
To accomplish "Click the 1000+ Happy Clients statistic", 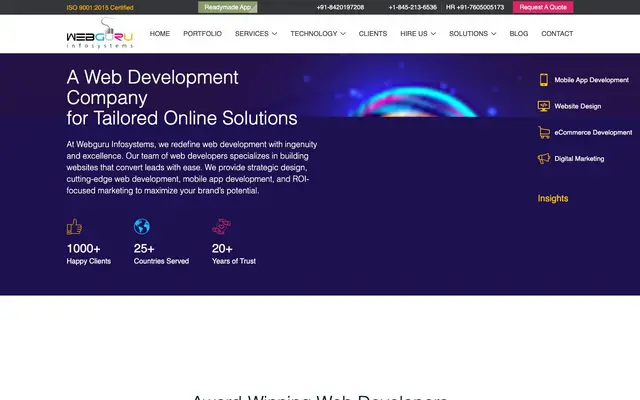I will coord(89,254).
